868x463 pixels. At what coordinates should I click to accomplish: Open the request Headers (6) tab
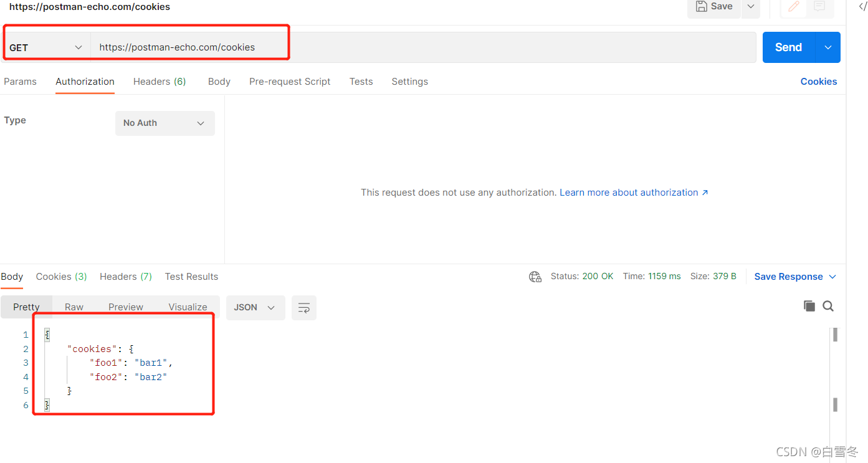[x=160, y=82]
